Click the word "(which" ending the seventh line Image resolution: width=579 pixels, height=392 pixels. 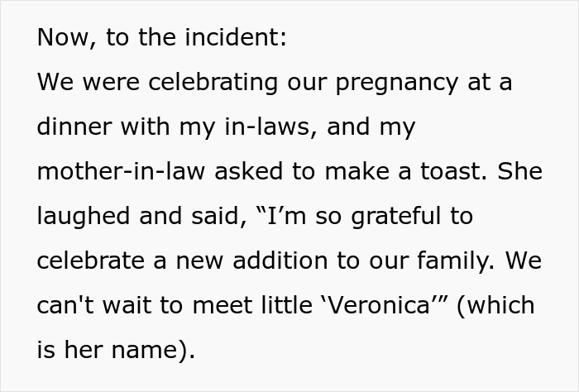[495, 304]
